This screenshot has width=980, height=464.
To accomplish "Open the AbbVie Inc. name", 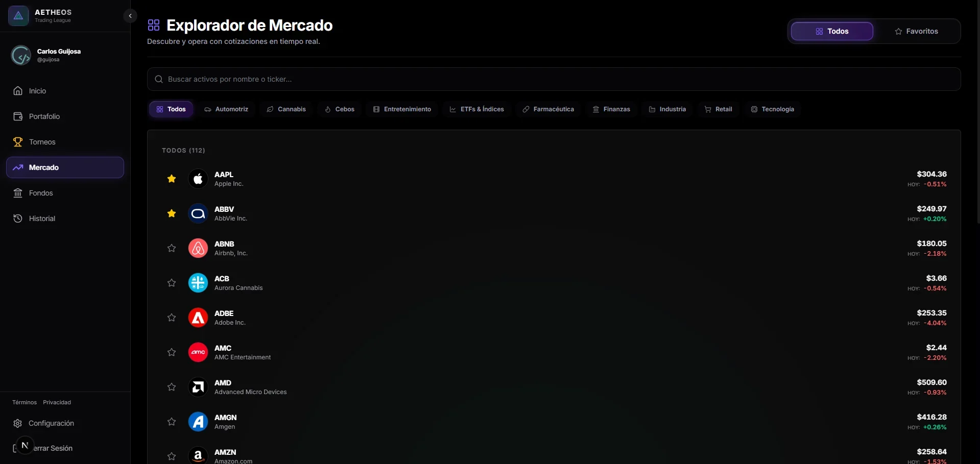I will click(x=231, y=218).
